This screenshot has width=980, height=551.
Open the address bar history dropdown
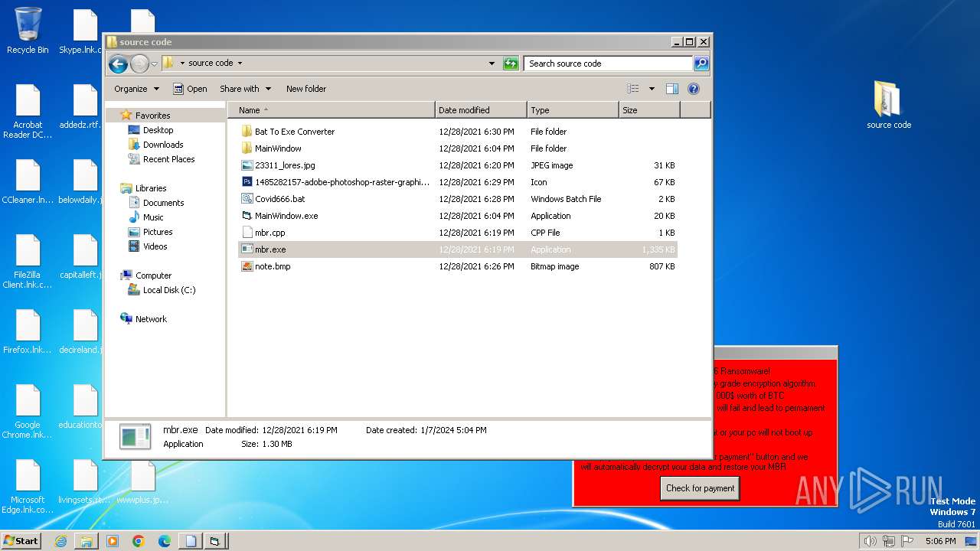pos(492,64)
